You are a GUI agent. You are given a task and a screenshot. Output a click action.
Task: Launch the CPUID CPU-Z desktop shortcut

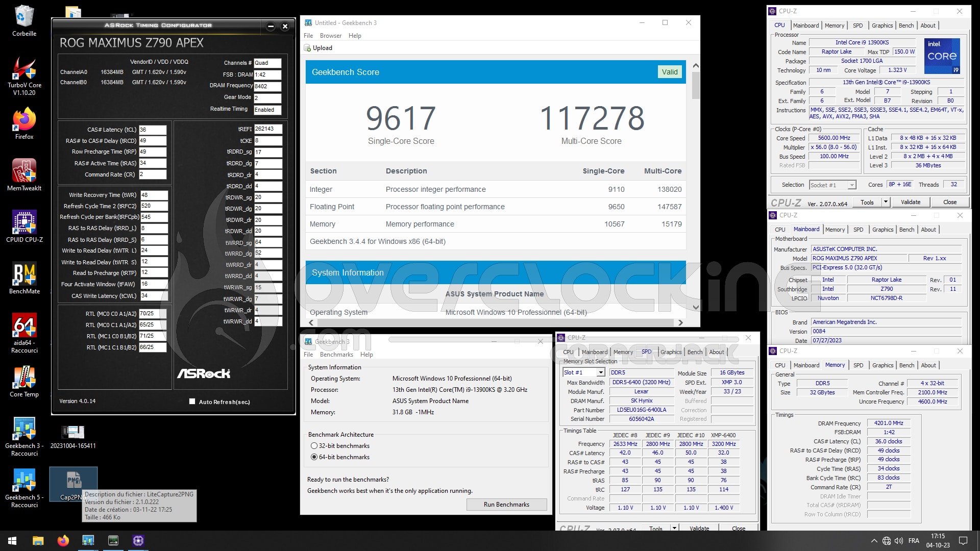24,227
